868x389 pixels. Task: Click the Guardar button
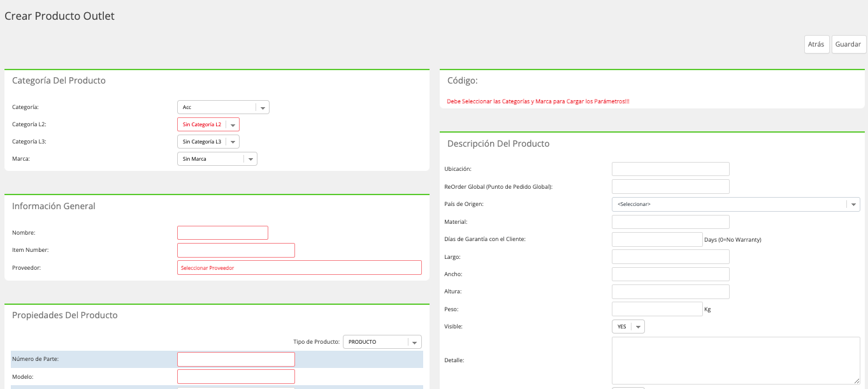(x=848, y=45)
